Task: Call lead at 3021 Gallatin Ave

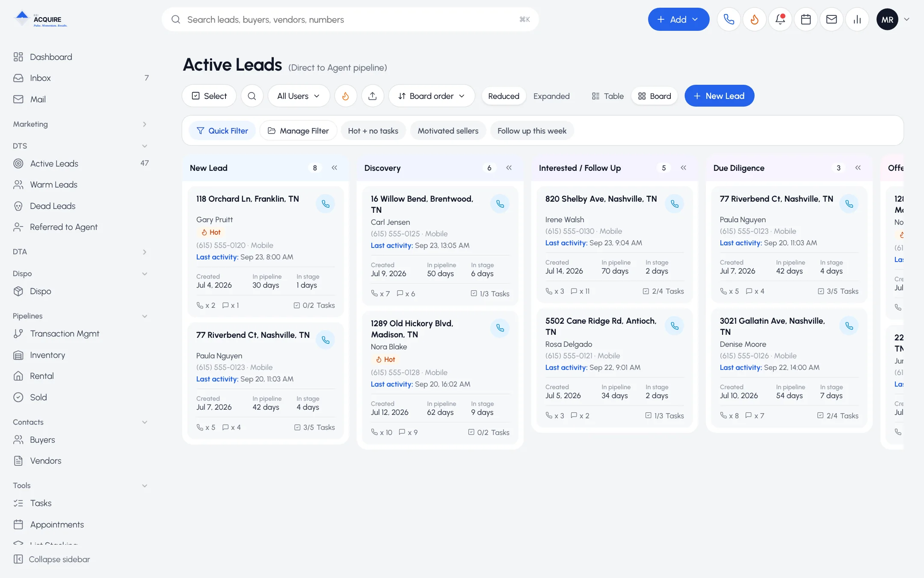Action: 849,326
